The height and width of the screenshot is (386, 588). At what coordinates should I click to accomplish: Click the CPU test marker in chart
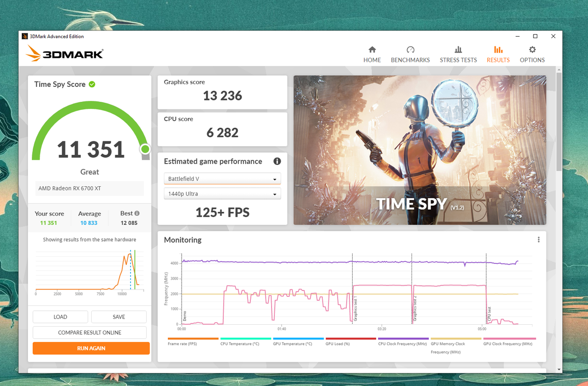[x=489, y=314]
